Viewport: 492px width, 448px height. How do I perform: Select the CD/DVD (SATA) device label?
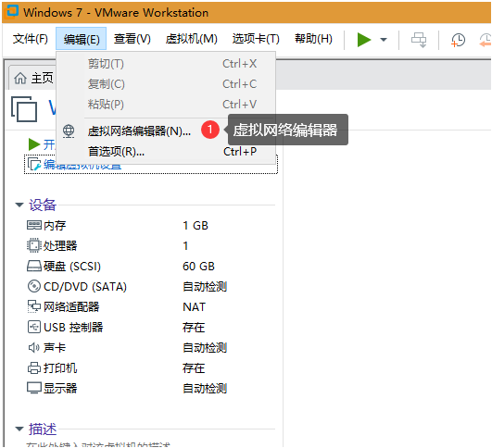(85, 287)
